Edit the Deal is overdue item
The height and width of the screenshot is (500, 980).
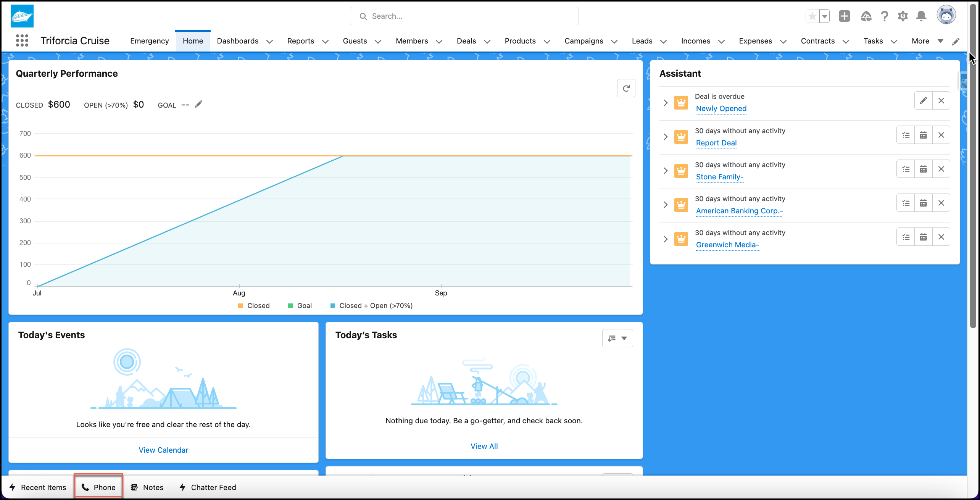(923, 101)
